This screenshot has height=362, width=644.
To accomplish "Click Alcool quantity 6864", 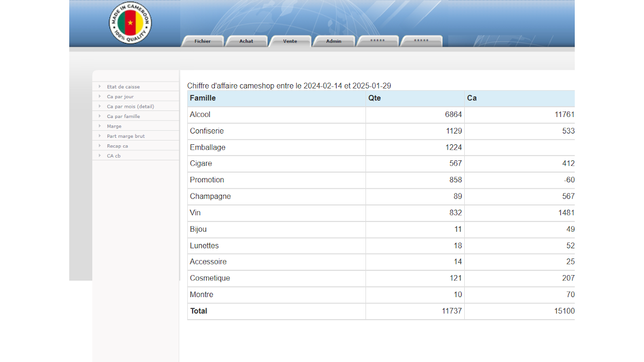I will pyautogui.click(x=453, y=115).
